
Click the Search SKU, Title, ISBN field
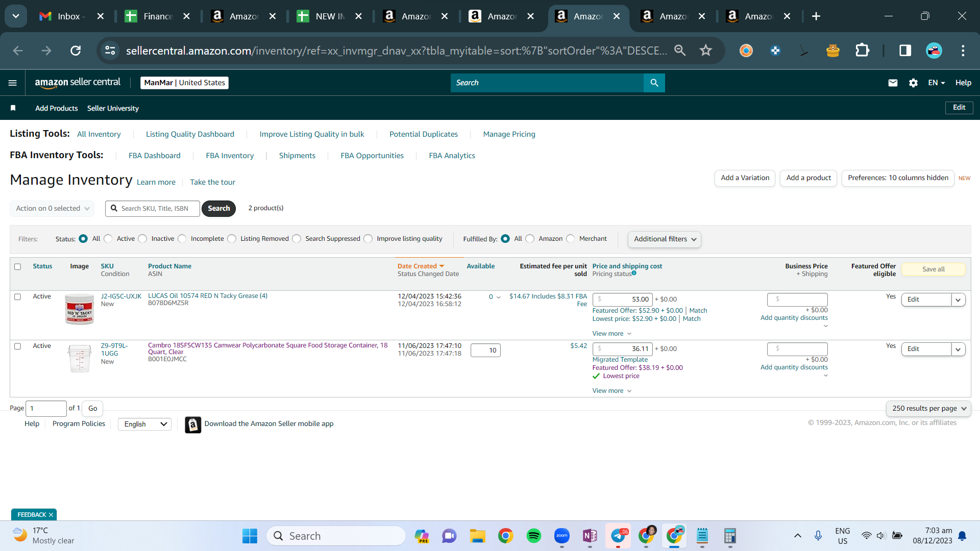tap(153, 209)
